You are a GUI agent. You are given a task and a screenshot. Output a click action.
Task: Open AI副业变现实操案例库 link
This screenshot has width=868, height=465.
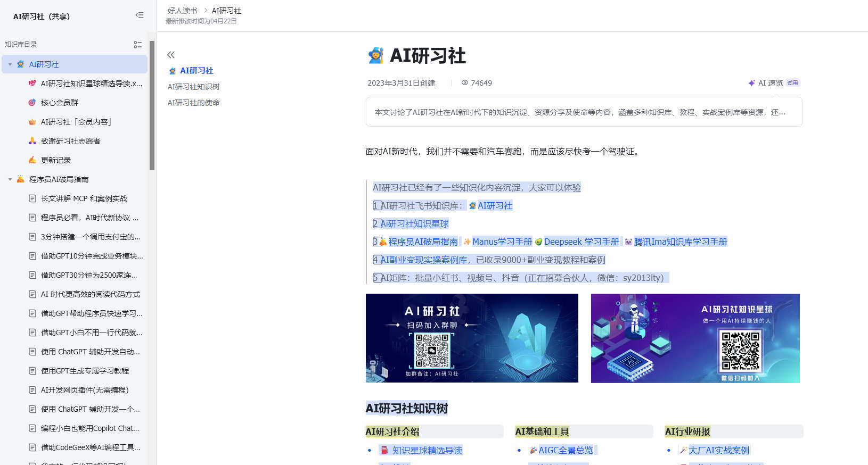click(424, 260)
